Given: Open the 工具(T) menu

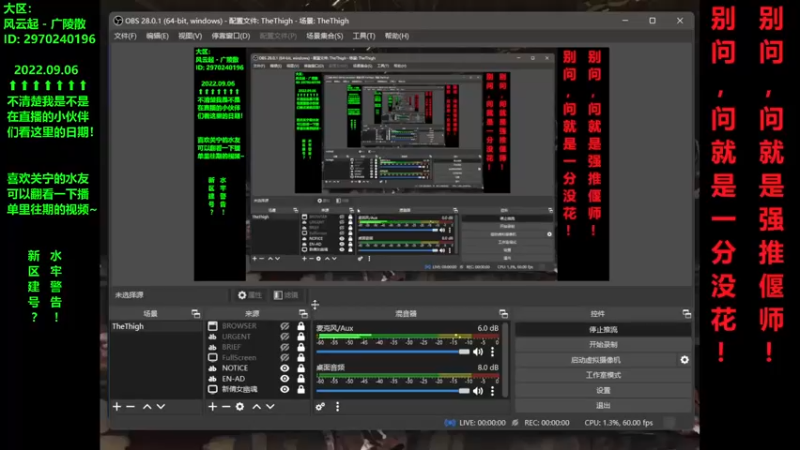Looking at the screenshot, I should [364, 36].
